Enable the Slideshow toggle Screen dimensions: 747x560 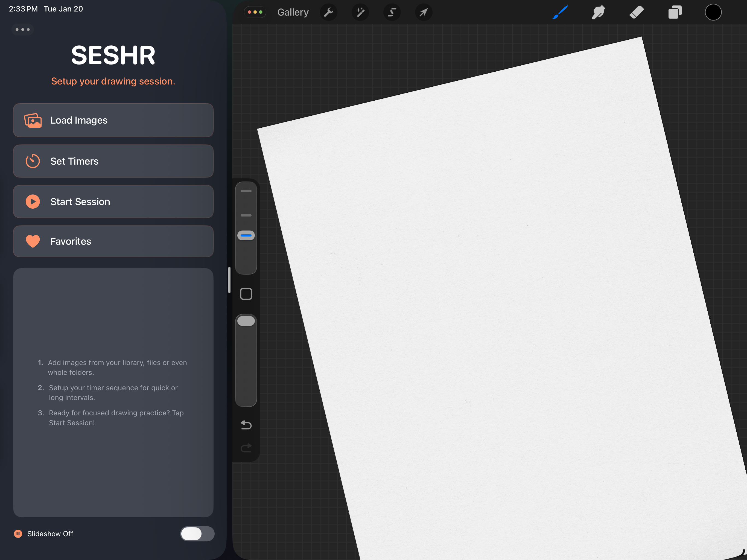point(197,534)
